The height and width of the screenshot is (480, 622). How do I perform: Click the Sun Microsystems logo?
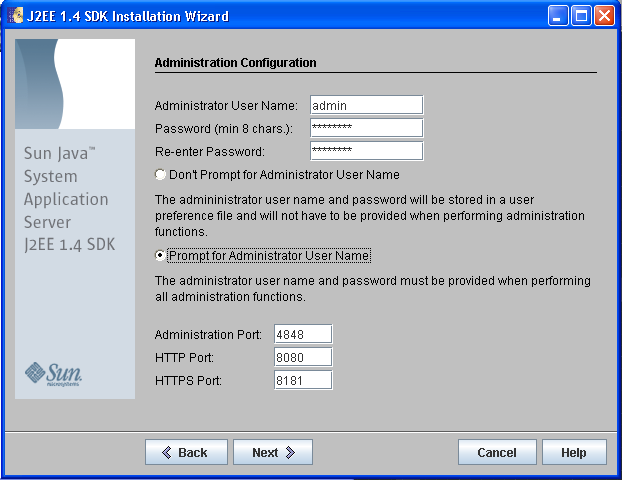click(54, 373)
